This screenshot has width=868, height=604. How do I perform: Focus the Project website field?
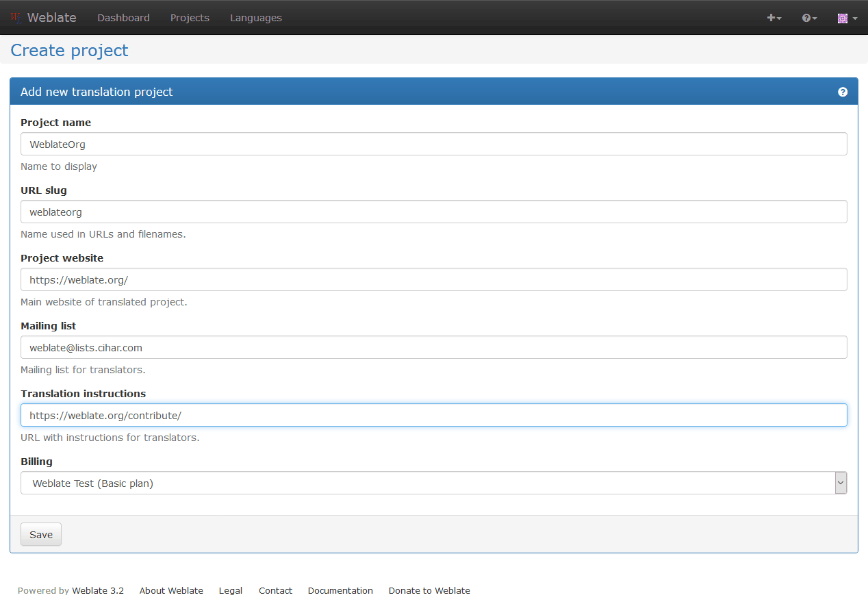click(x=434, y=279)
